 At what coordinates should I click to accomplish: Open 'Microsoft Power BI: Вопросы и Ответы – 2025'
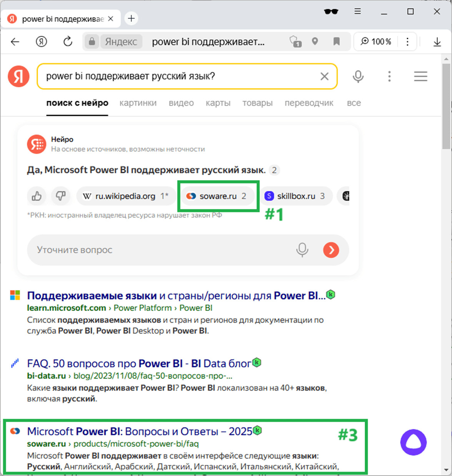click(x=140, y=431)
